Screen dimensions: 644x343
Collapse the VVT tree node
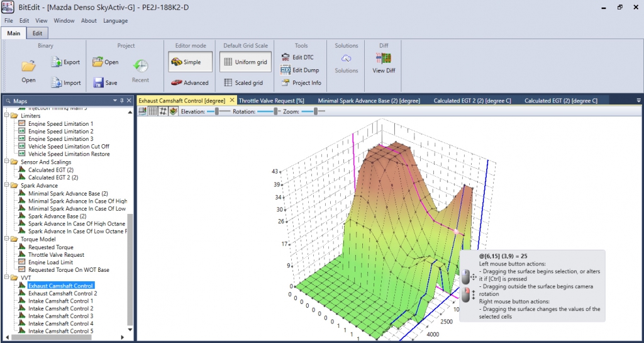[x=6, y=278]
